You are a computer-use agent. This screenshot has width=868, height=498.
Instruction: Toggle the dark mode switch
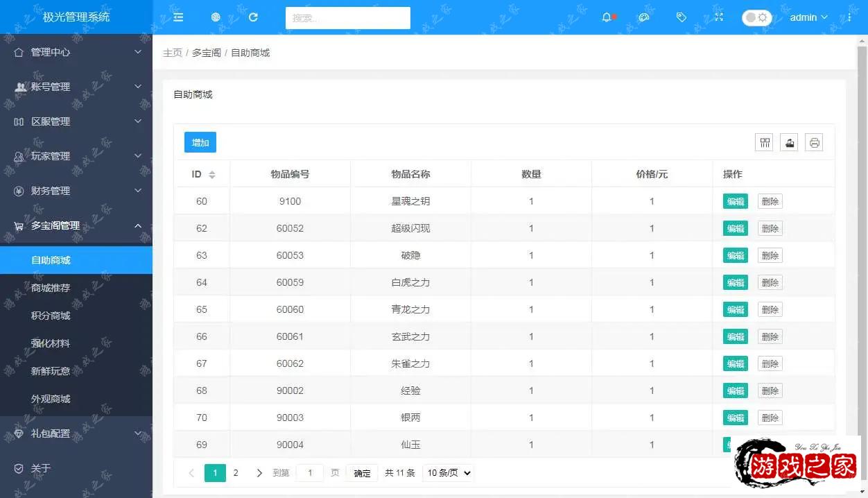pyautogui.click(x=756, y=17)
